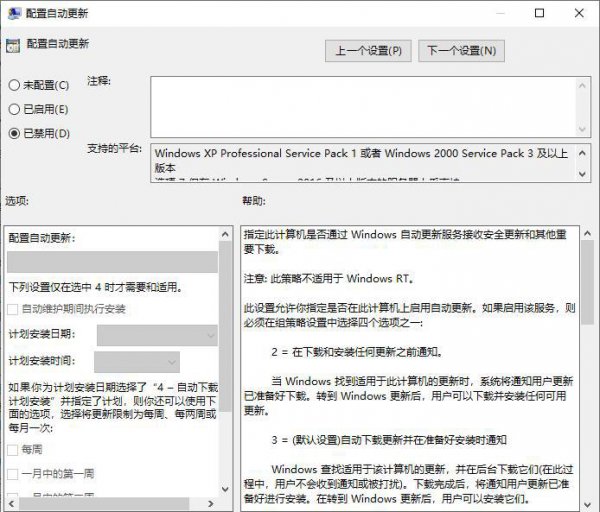
Task: Toggle the 一月中的第一周 checkbox
Action: (x=13, y=474)
